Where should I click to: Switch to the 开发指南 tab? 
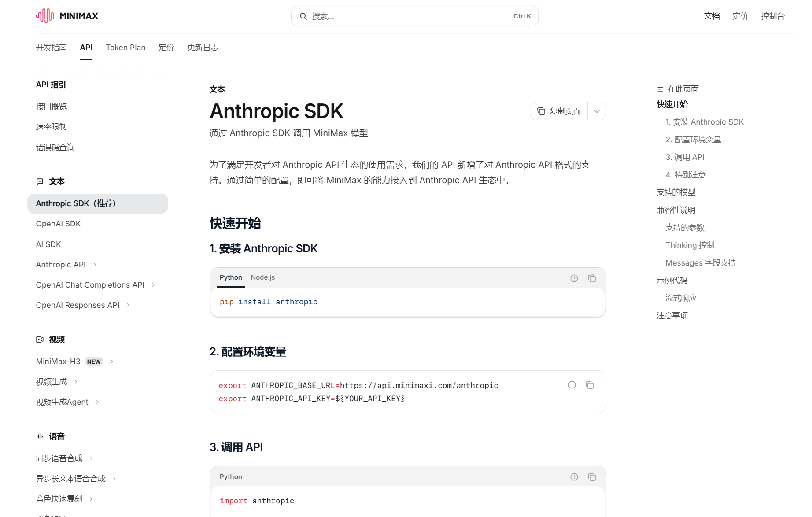[52, 48]
